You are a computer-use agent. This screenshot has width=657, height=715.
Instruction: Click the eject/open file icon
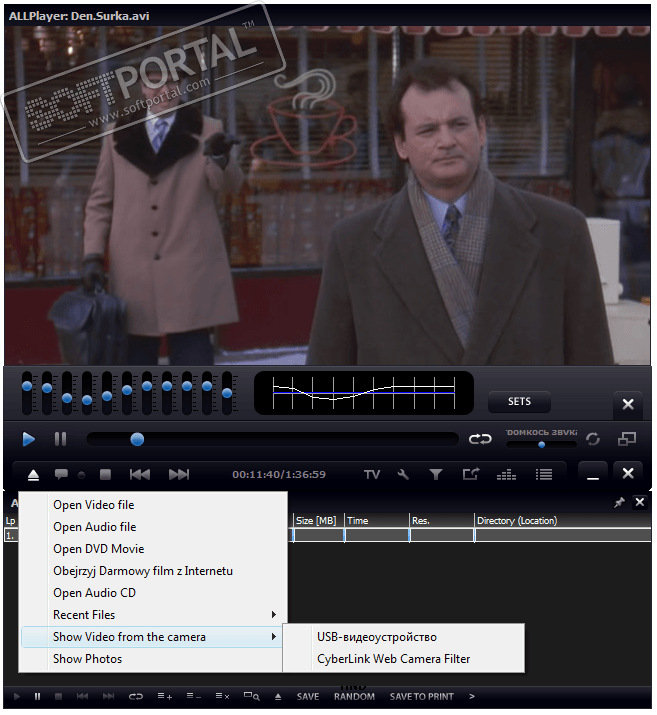pyautogui.click(x=33, y=477)
